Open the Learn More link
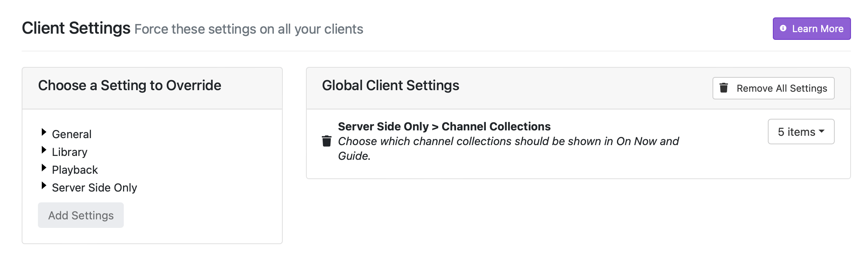868x260 pixels. click(817, 29)
